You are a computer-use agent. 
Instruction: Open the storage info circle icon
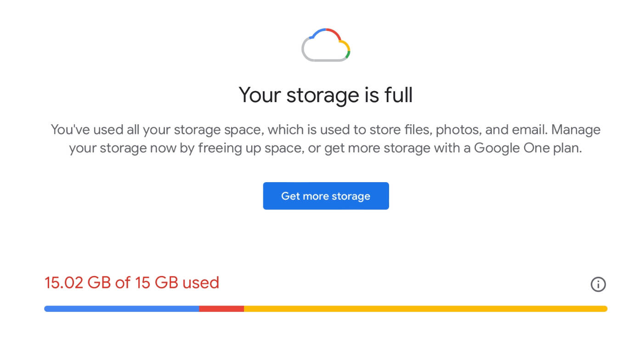(598, 284)
